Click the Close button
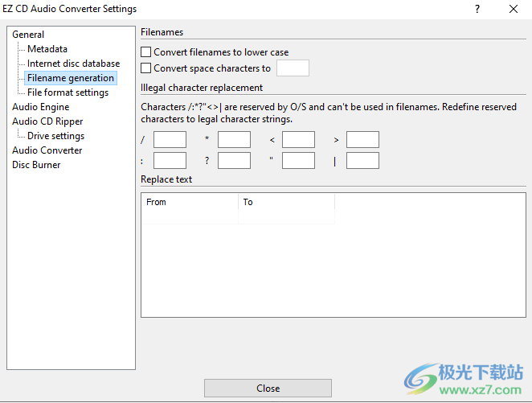The width and height of the screenshot is (532, 403). [268, 388]
